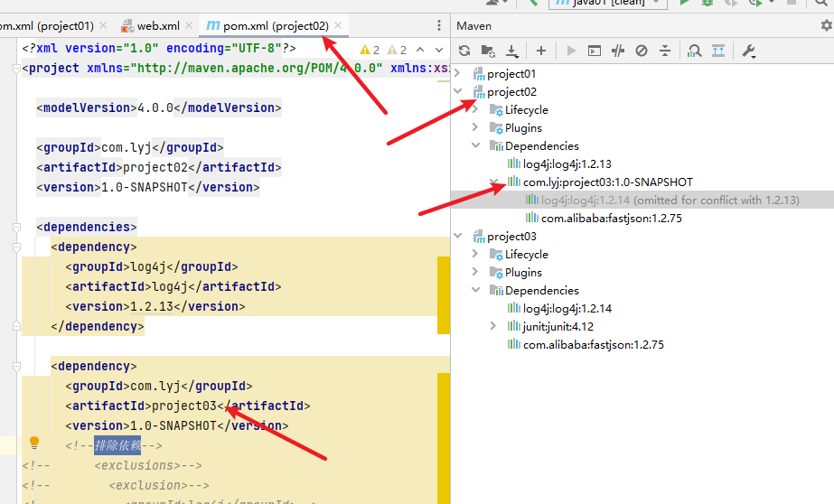The width and height of the screenshot is (834, 504).
Task: Show hidden editor tabs via kebab menu
Action: click(x=439, y=25)
